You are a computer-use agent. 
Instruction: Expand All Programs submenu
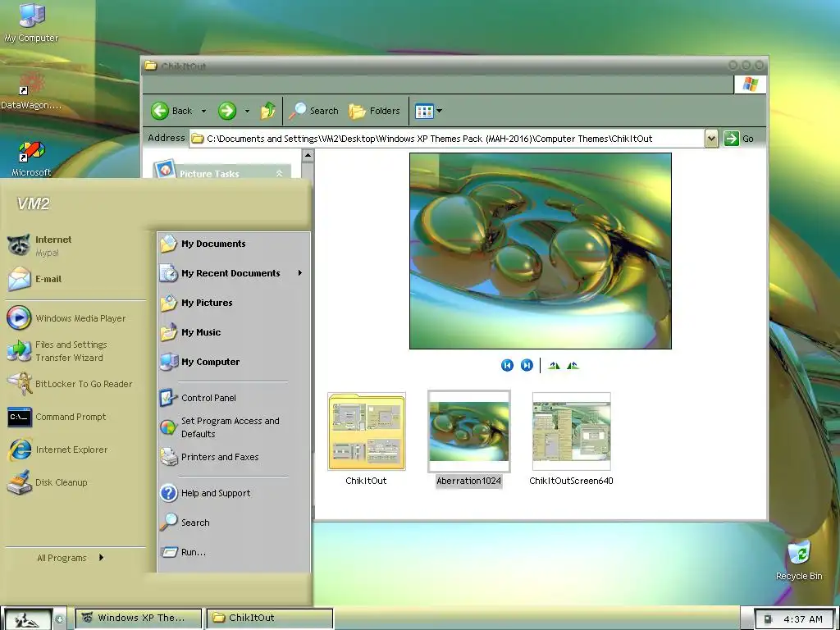pos(71,558)
